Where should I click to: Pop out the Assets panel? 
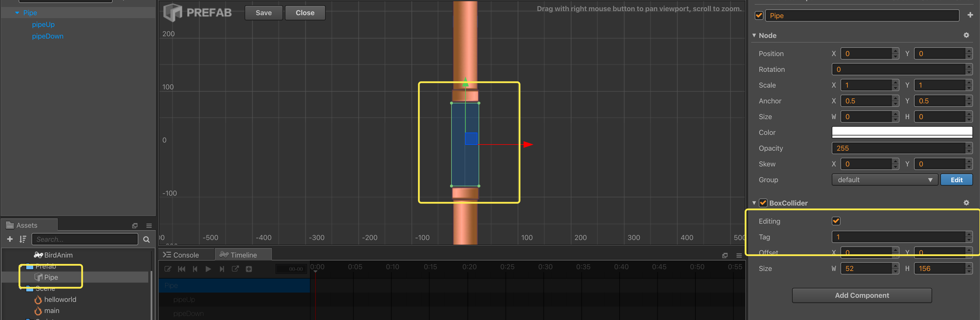click(x=135, y=225)
